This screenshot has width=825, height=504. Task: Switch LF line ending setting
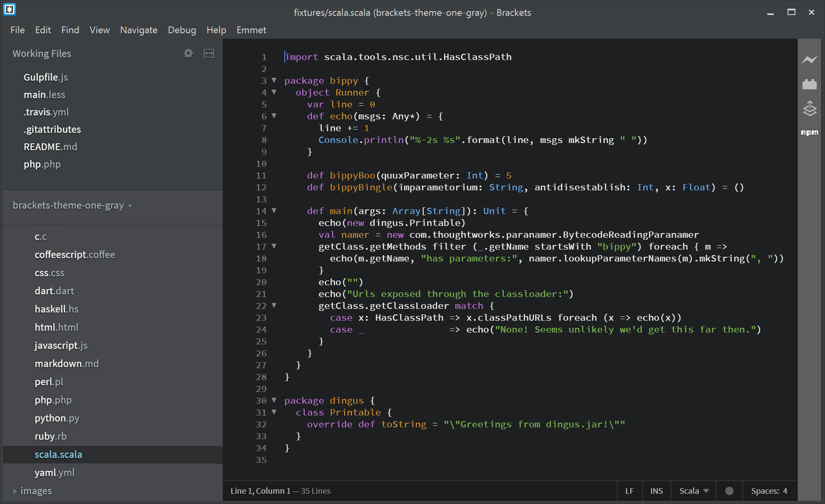pos(630,491)
